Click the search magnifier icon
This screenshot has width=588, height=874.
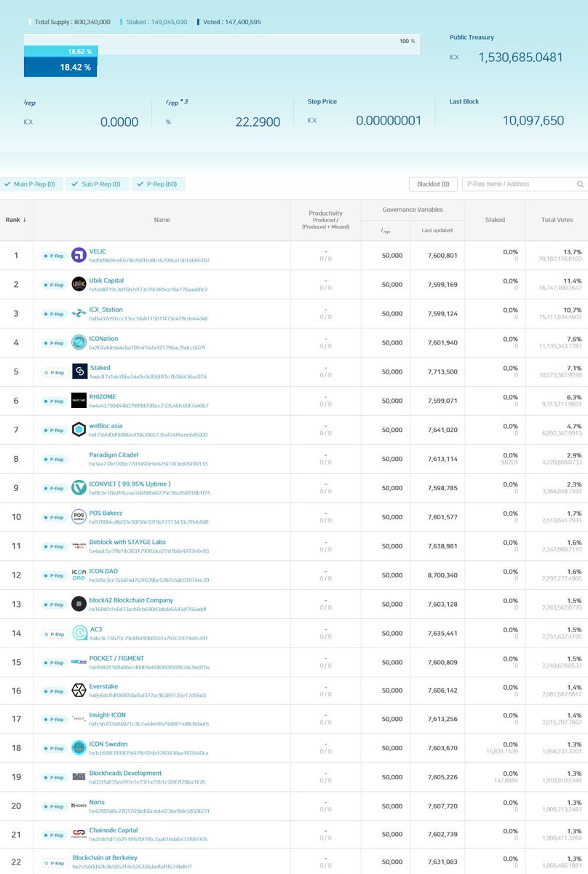pos(580,184)
